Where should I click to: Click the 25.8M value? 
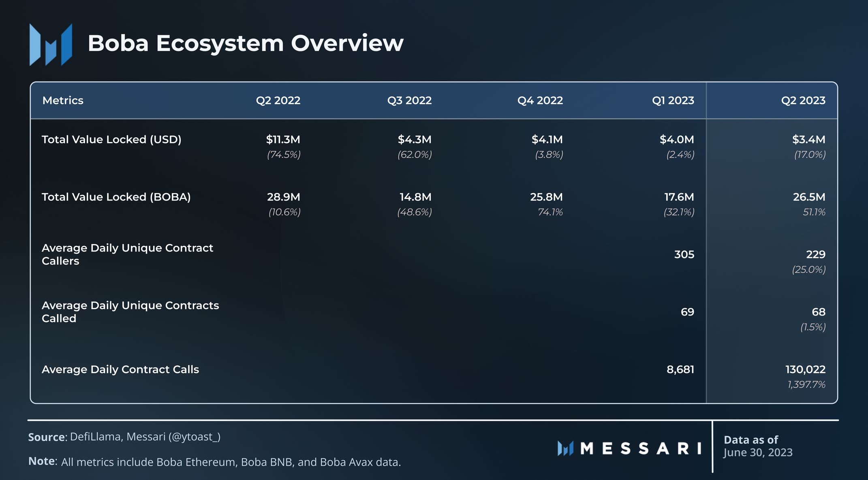click(x=546, y=197)
